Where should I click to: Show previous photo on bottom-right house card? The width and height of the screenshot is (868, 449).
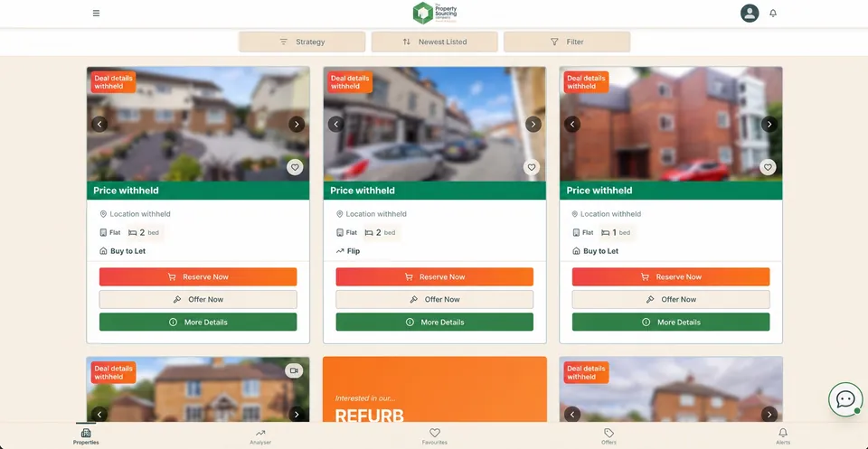click(572, 414)
